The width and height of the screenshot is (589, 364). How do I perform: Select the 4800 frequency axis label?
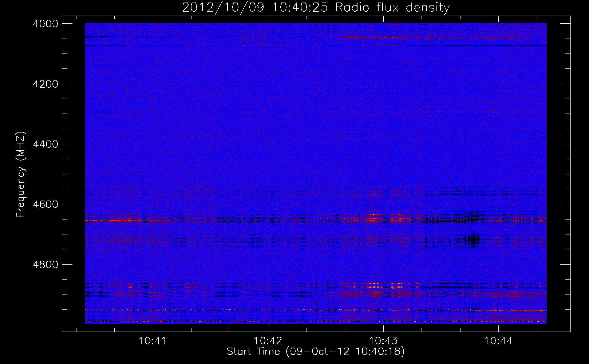click(x=46, y=265)
